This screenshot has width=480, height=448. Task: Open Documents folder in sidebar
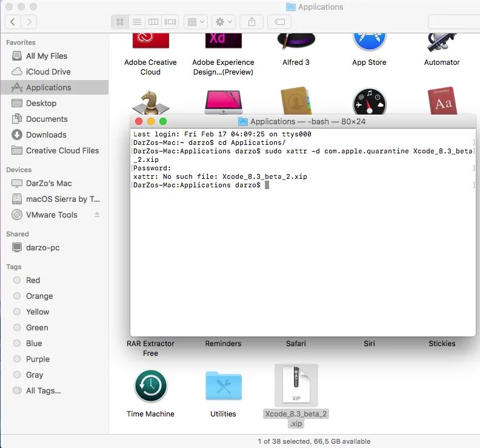[x=55, y=119]
